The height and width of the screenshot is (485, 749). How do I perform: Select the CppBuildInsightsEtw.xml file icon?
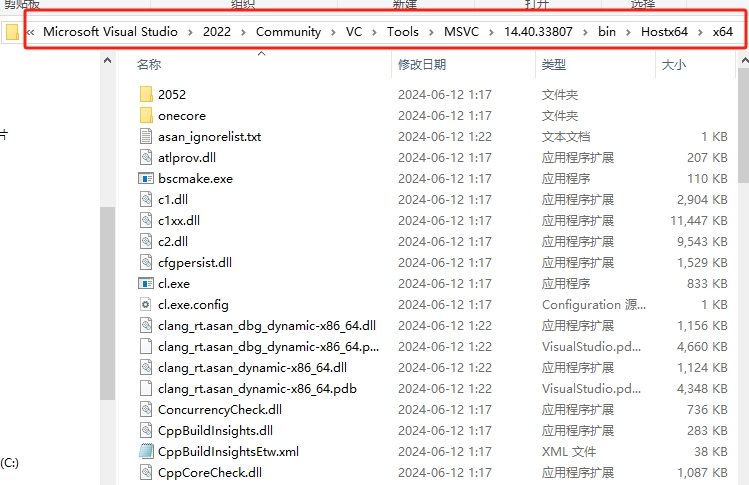pyautogui.click(x=146, y=452)
